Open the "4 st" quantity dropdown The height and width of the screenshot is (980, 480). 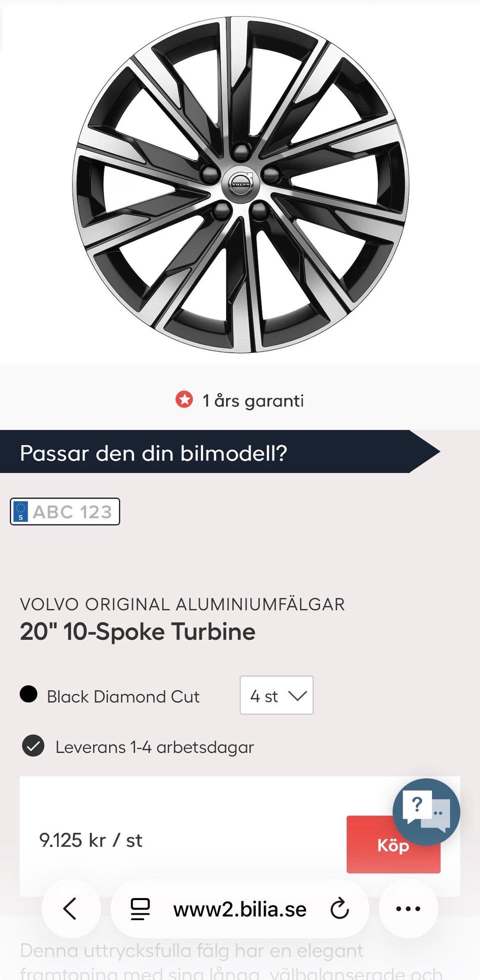276,695
